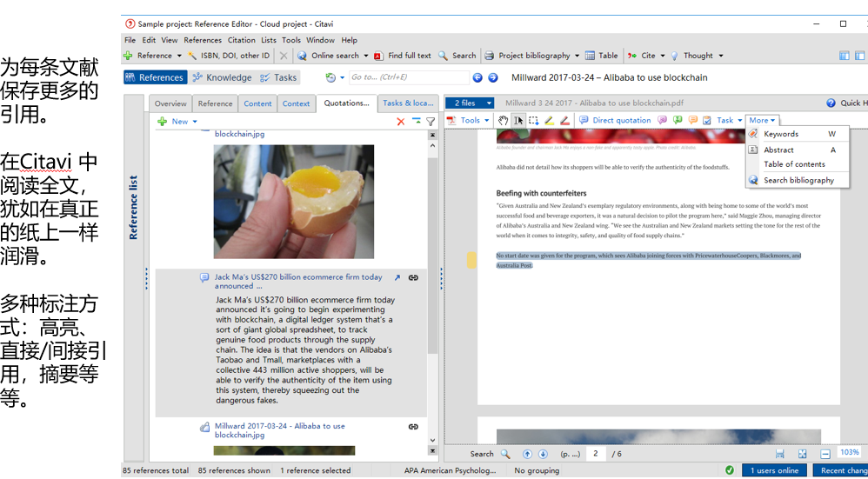The height and width of the screenshot is (479, 868).
Task: Choose Search bibliography from More menu
Action: pyautogui.click(x=798, y=180)
